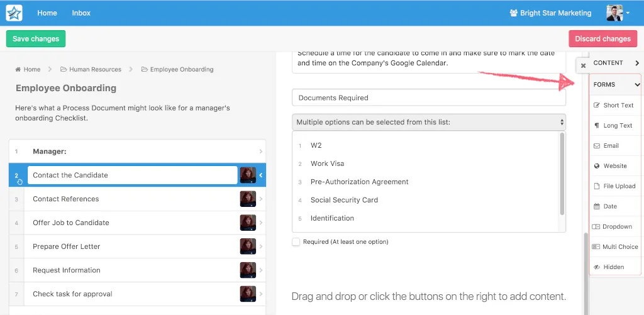Image resolution: width=644 pixels, height=315 pixels.
Task: Open the Human Resources breadcrumb folder
Action: pos(95,69)
